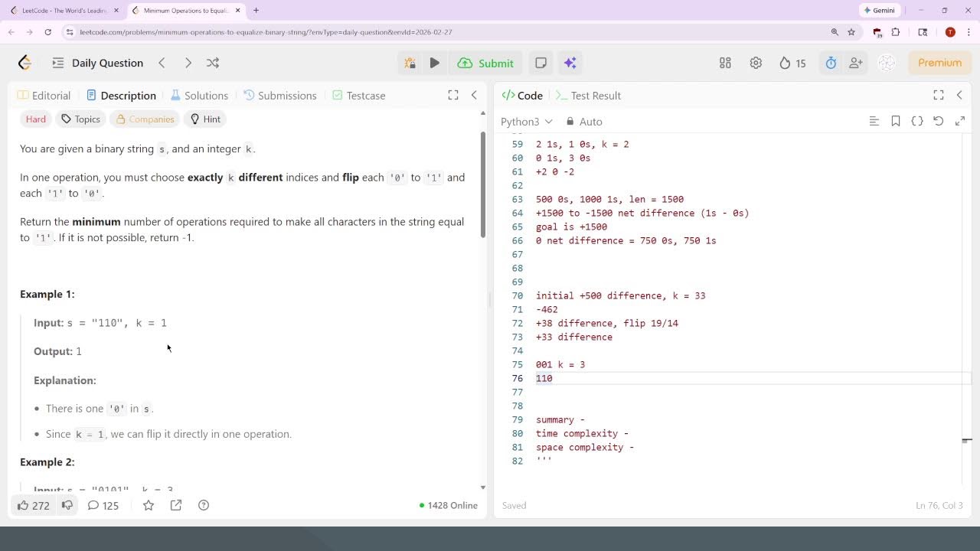Open the 125 comments
Viewport: 980px width, 551px height.
(103, 505)
